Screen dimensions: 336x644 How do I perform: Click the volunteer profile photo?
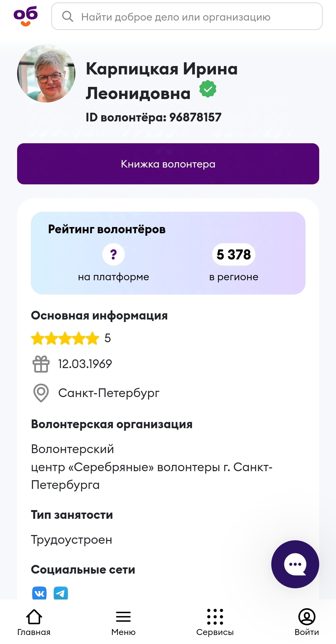click(x=46, y=73)
